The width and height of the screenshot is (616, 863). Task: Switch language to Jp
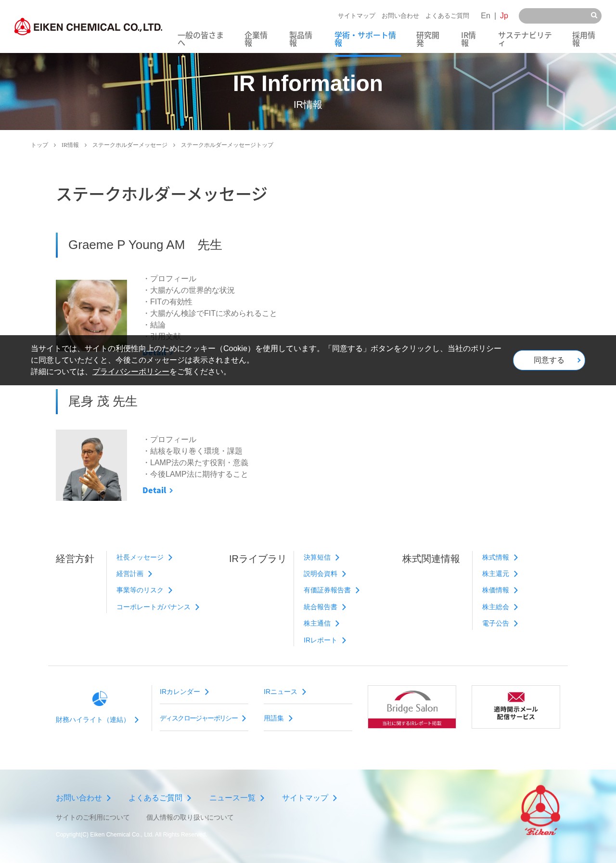click(x=504, y=16)
